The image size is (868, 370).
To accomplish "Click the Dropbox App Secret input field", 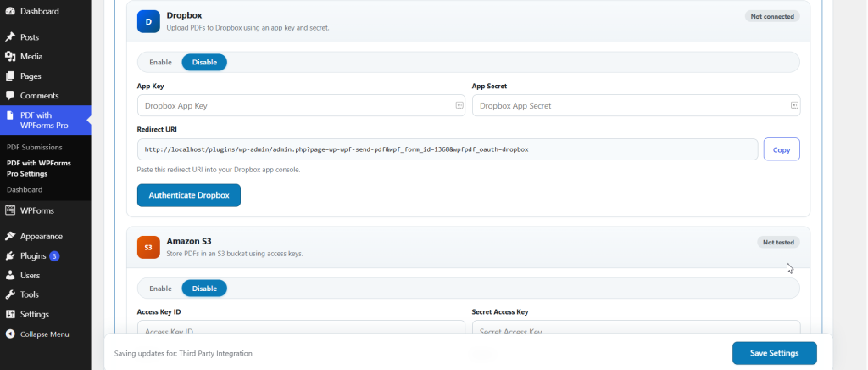I will click(x=636, y=105).
